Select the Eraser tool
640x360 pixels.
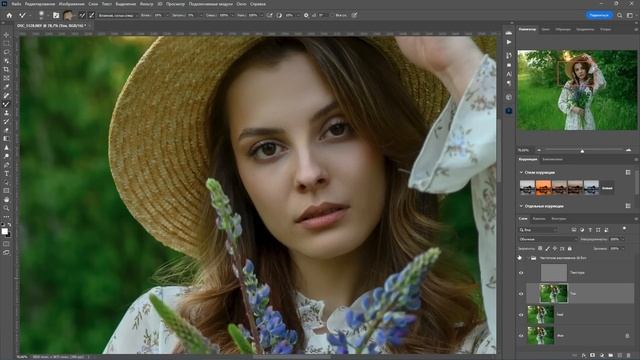(x=6, y=130)
